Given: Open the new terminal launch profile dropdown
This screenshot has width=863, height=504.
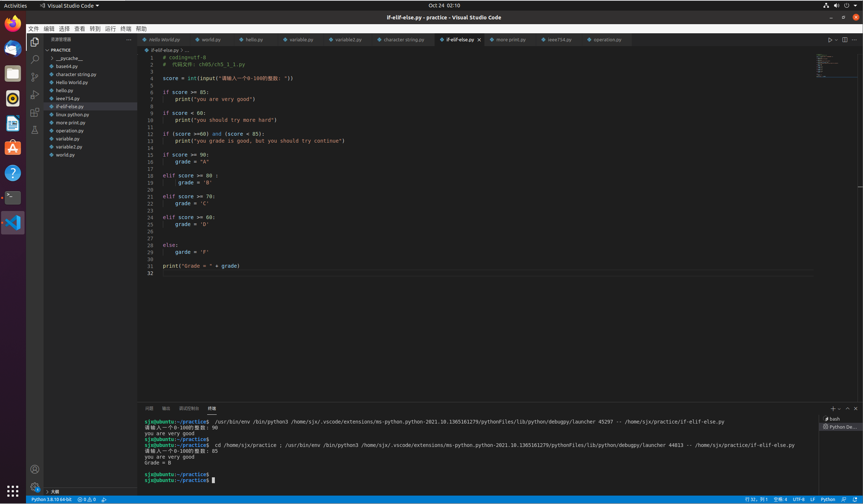Looking at the screenshot, I should 839,409.
